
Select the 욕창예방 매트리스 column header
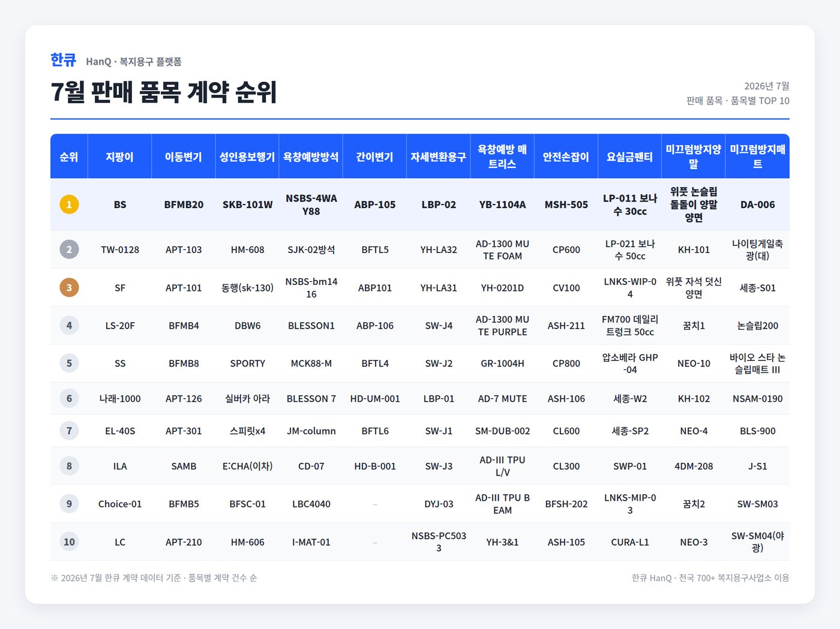[502, 157]
